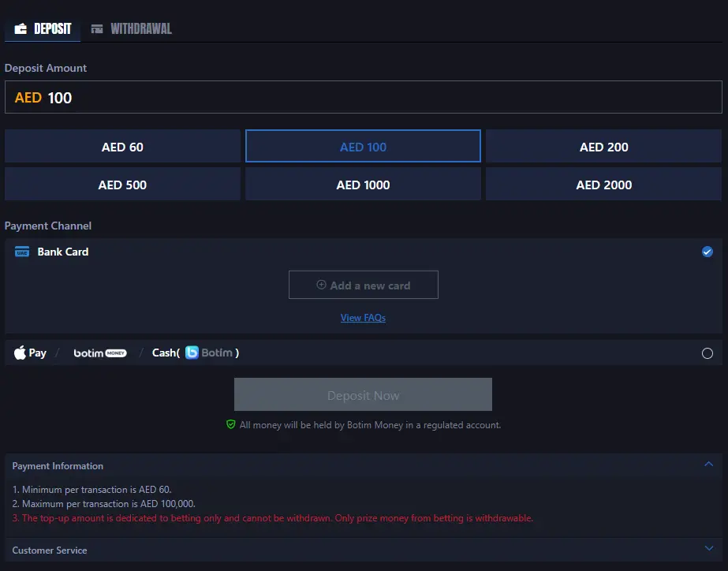This screenshot has height=571, width=728.
Task: Click the botim Money logo
Action: (100, 353)
